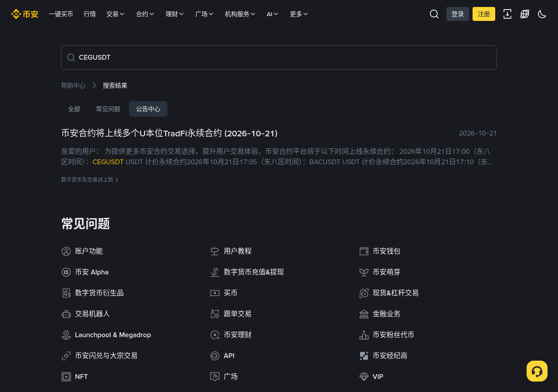
Task: Open the 数字货币及交易对上新 category link
Action: 90,179
